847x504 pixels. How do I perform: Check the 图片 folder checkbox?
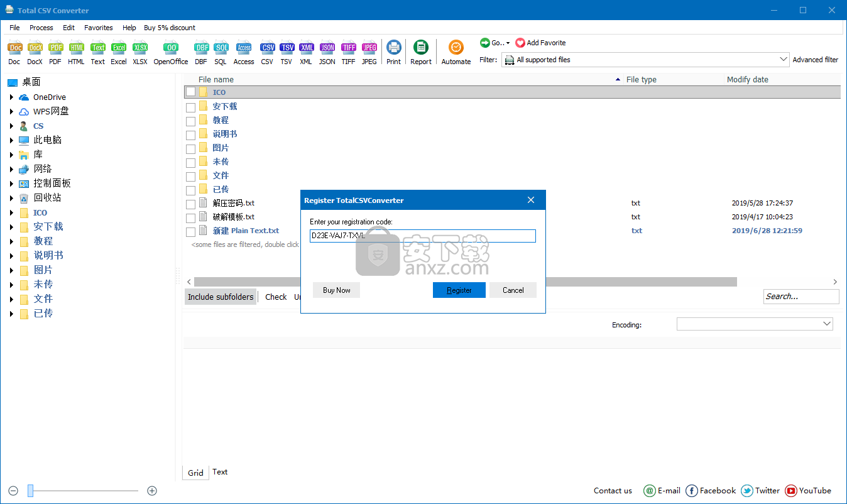190,149
